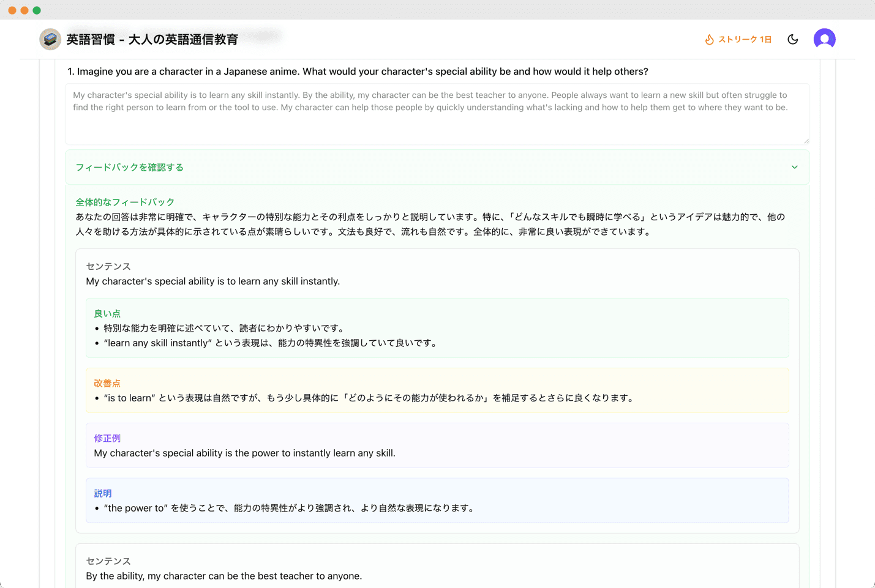Collapse feedback using the chevron arrow
This screenshot has height=588, width=875.
click(x=794, y=167)
